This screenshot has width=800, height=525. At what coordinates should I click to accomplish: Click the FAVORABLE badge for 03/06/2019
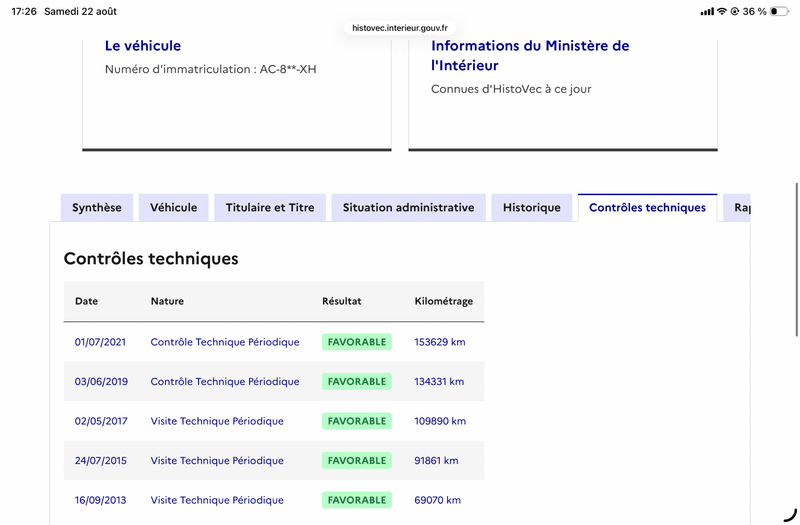click(357, 382)
